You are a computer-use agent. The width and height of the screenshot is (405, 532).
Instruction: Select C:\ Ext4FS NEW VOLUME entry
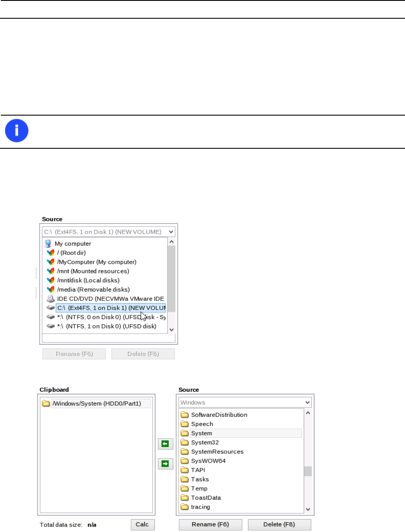point(111,308)
